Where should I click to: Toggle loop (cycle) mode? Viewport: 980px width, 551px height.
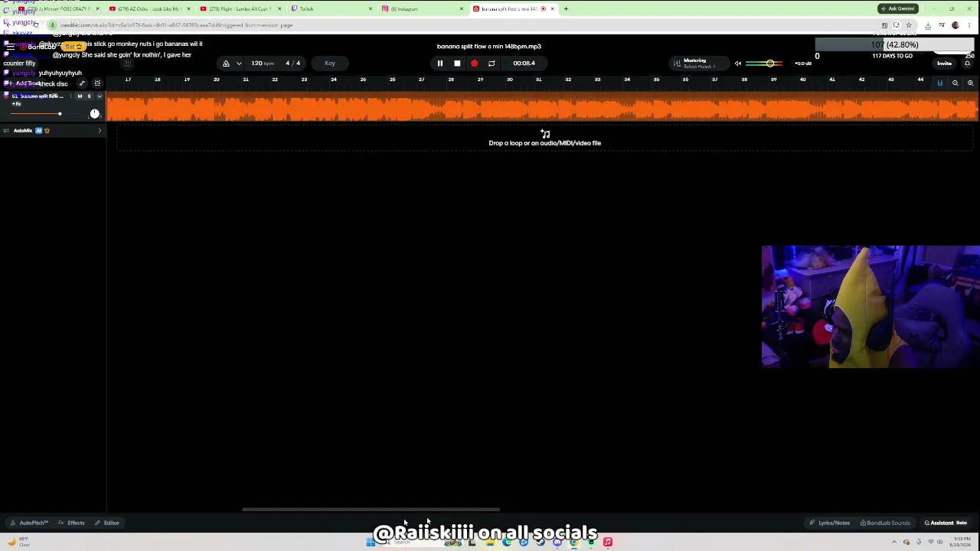(x=492, y=64)
